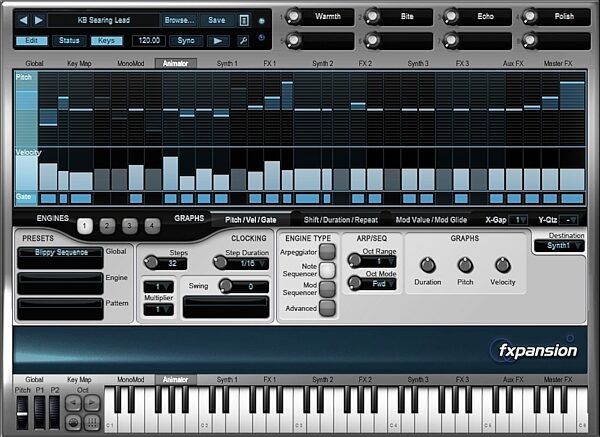Open the Oct Mode Fwd dropdown
This screenshot has height=437, width=600.
[379, 284]
